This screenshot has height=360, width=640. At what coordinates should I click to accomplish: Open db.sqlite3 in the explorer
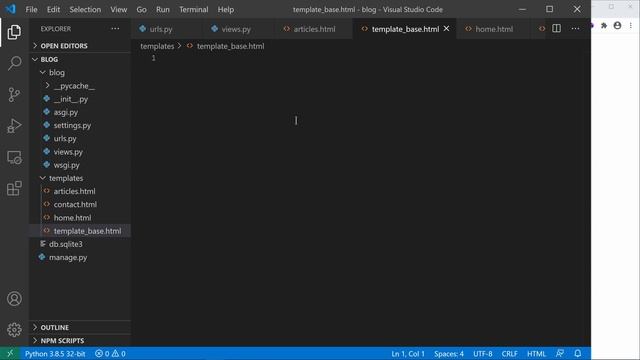point(80,244)
